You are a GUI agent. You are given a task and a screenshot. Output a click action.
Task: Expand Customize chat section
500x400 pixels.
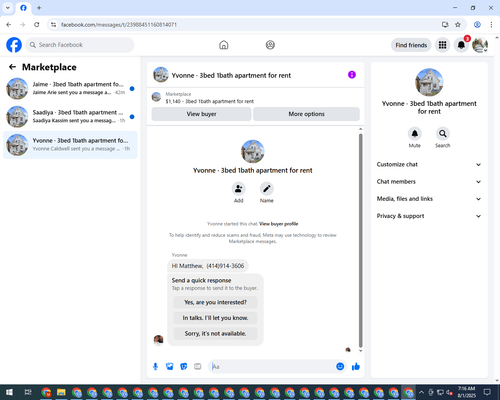point(429,164)
